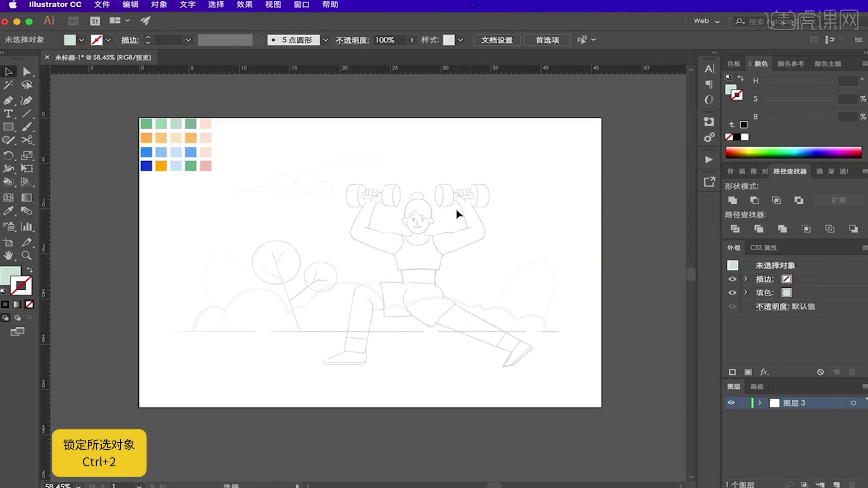
Task: Click target circle of 图层 3
Action: coord(854,403)
